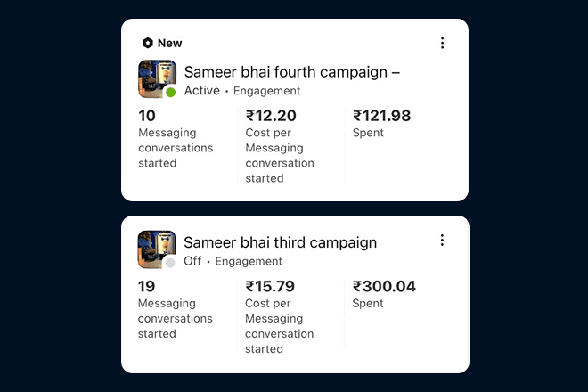
Task: Select the 10 messaging conversations metric
Action: 176,139
